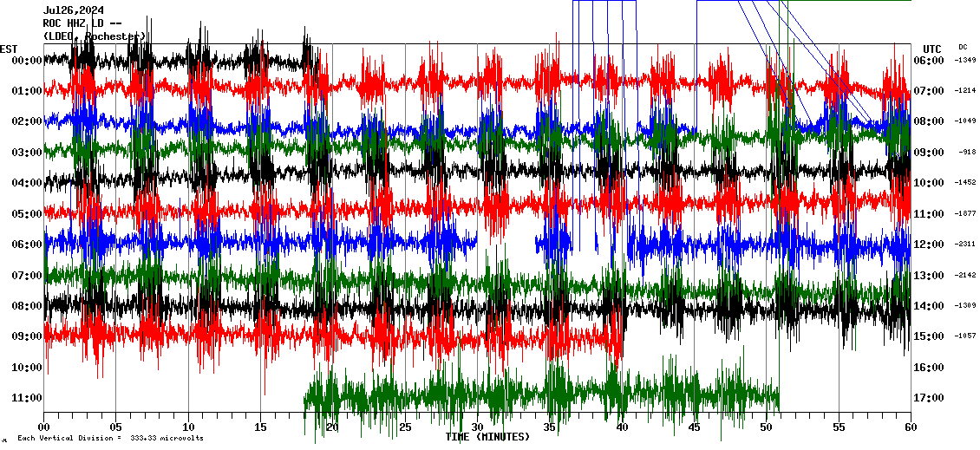Click the UTC timezone axis header
This screenshot has height=450, width=980.
932,49
